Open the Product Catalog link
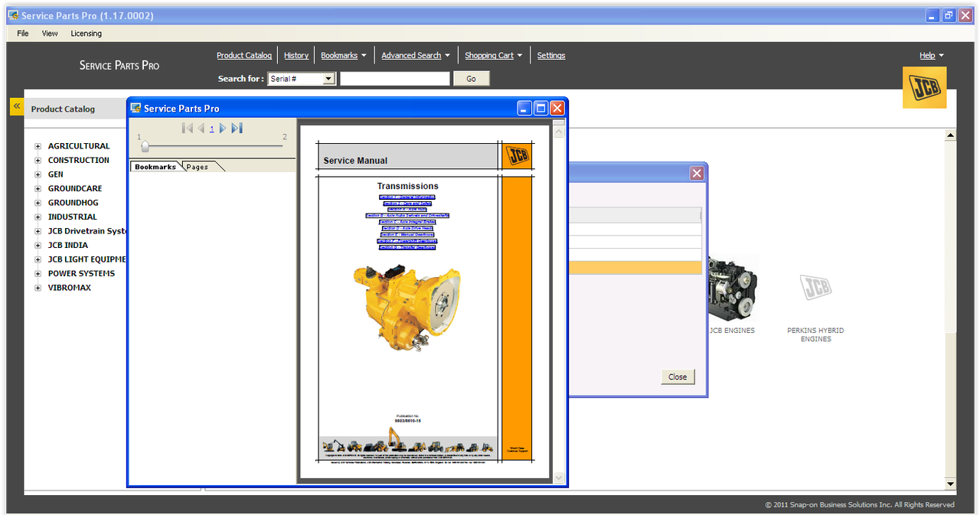This screenshot has width=980, height=515. pyautogui.click(x=244, y=55)
